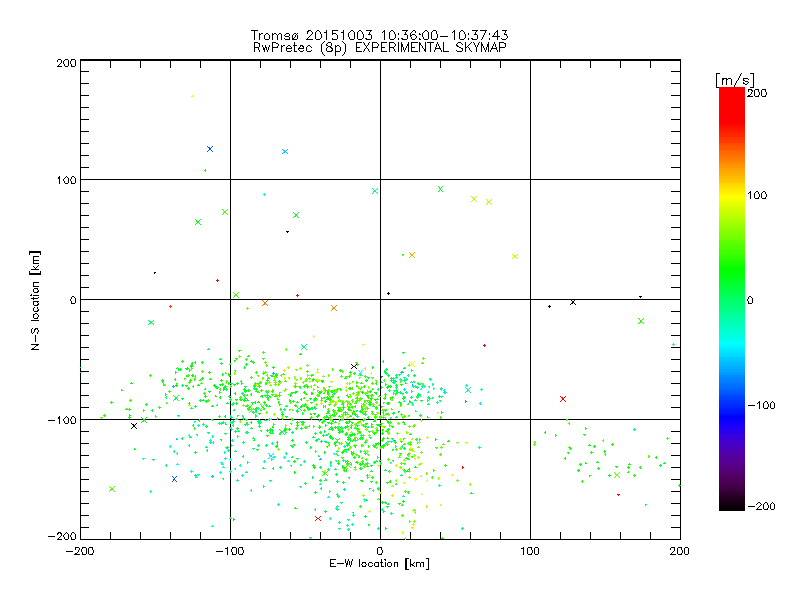Image resolution: width=800 pixels, height=600 pixels.
Task: Click the "N-S location [km]" axis label
Action: pos(35,300)
